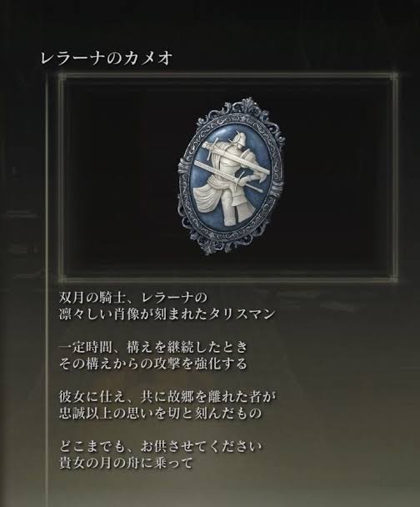The width and height of the screenshot is (420, 507).
Task: Click the レラーナのカメオ item title
Action: click(x=107, y=58)
